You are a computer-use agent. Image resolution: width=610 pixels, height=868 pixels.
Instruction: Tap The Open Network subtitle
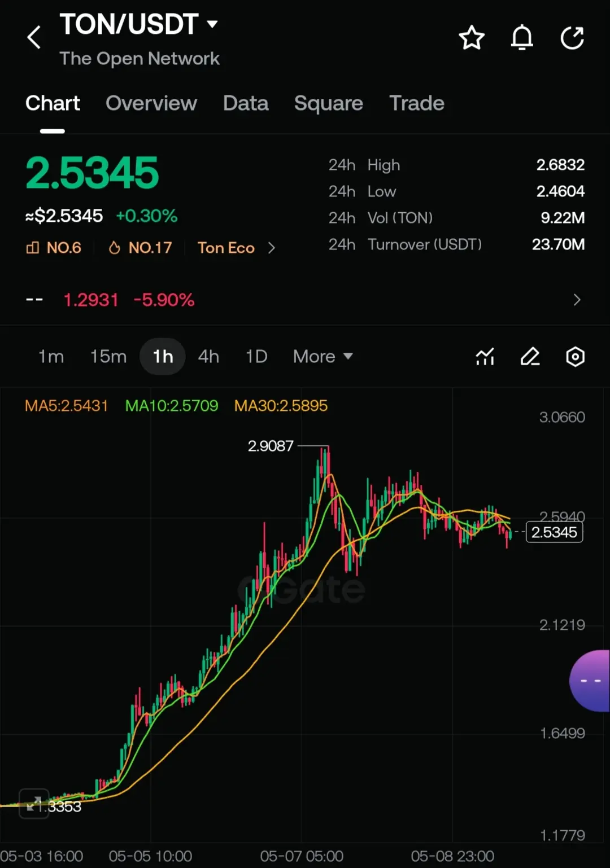click(140, 59)
